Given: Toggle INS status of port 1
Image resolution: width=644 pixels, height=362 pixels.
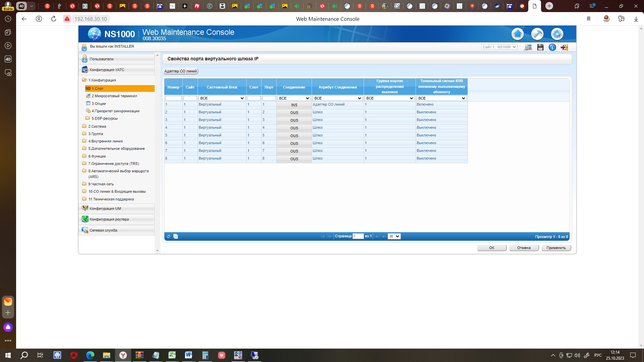Looking at the screenshot, I should [294, 105].
